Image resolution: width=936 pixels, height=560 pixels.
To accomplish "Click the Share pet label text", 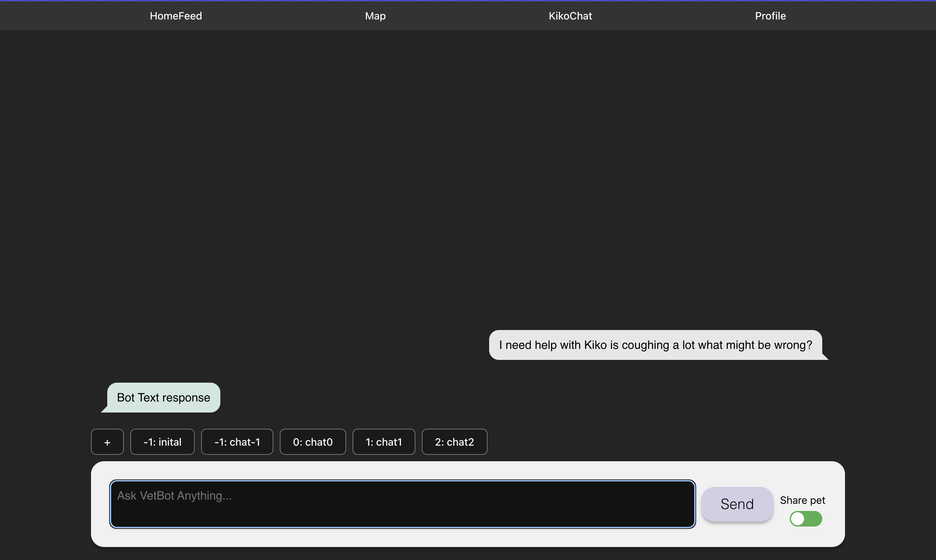I will pos(802,500).
